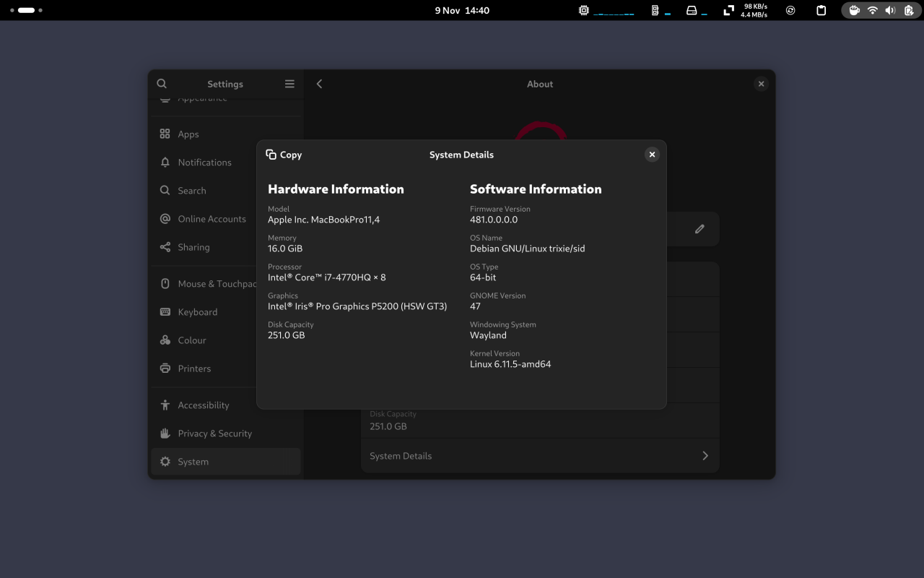
Task: Select the Colour settings icon
Action: point(165,340)
